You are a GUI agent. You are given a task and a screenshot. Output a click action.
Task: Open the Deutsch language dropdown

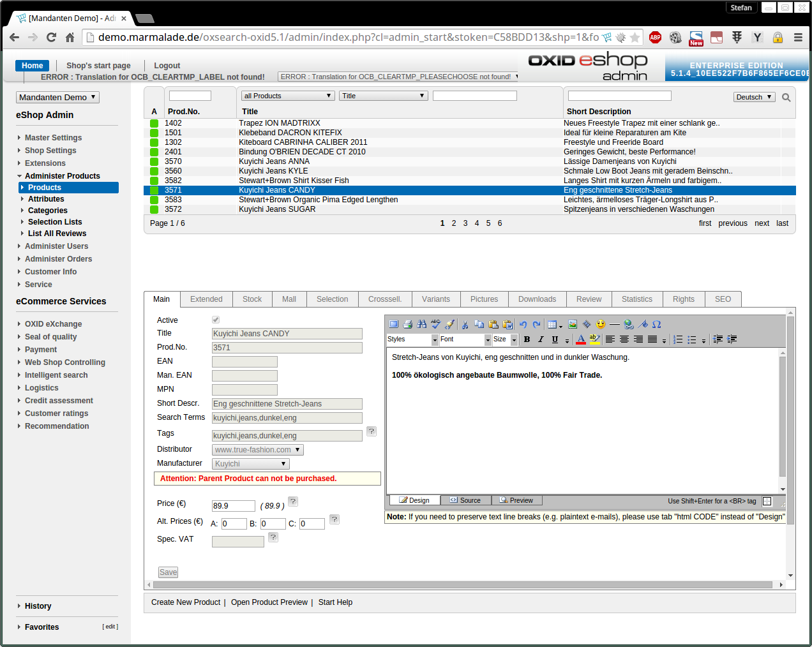[x=754, y=97]
